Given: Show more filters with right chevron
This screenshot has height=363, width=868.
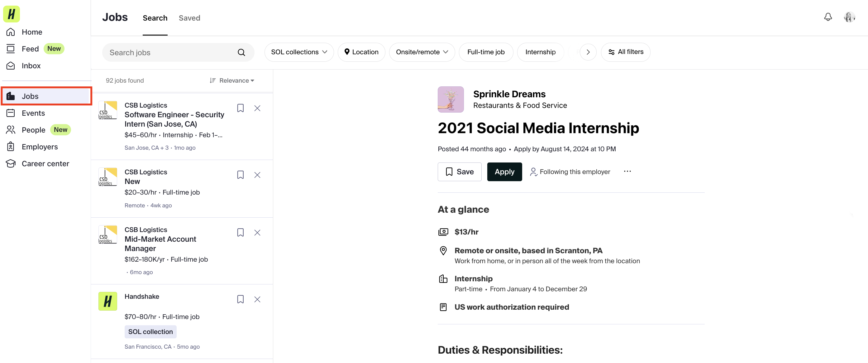Looking at the screenshot, I should point(588,52).
